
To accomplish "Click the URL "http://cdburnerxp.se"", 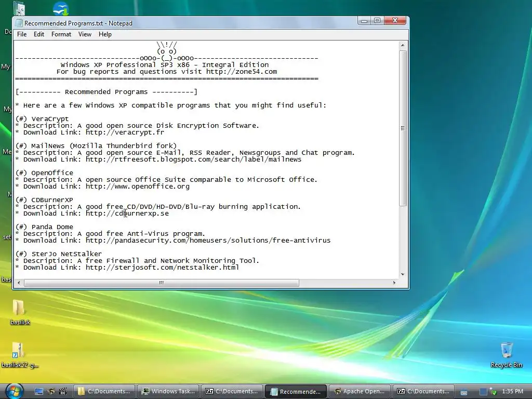I will coord(127,214).
